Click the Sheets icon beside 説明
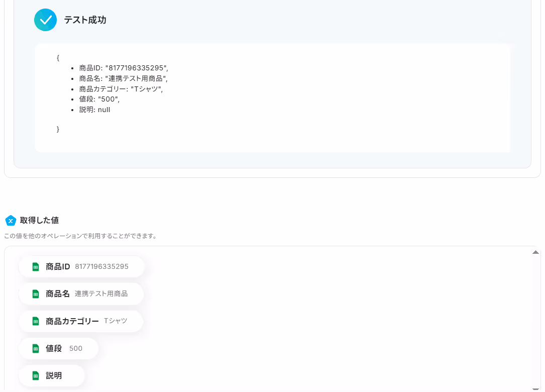545x392 pixels. click(36, 375)
